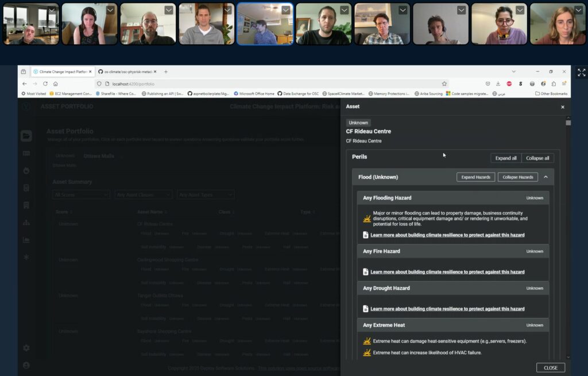This screenshot has height=376, width=588.
Task: Open the Other Bookmarks folder
Action: (x=551, y=94)
